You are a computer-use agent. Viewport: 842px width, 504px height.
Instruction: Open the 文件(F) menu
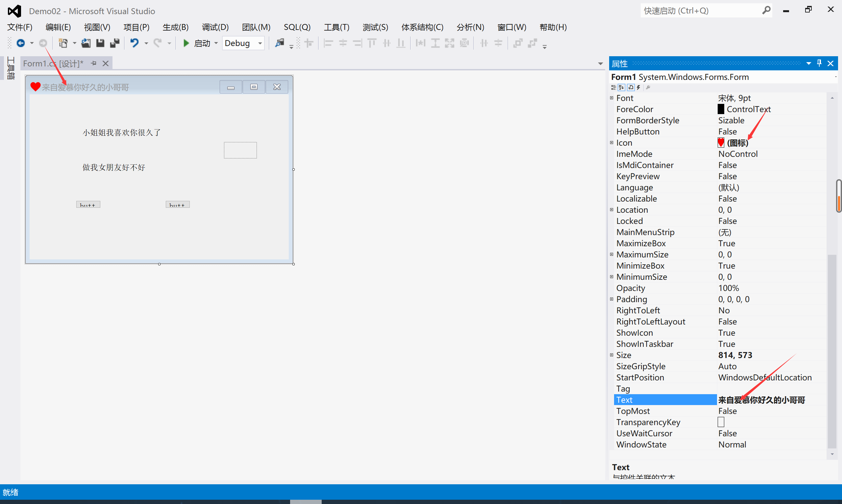(20, 27)
